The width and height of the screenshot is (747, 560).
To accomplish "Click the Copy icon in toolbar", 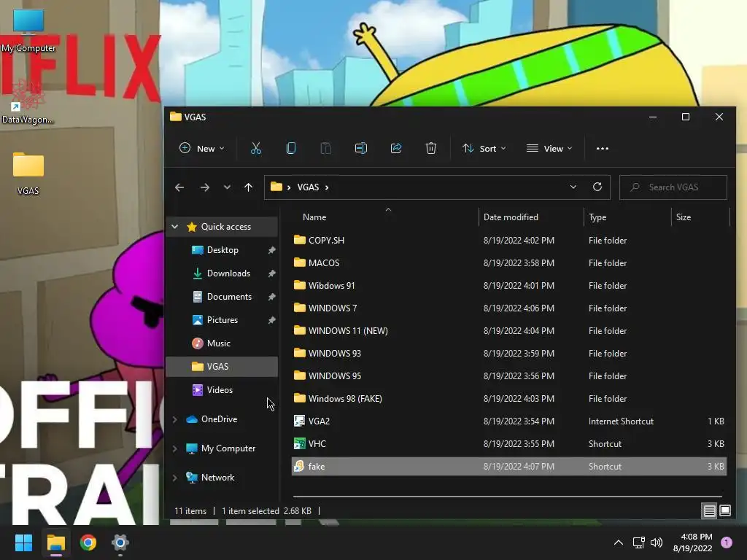I will tap(291, 149).
